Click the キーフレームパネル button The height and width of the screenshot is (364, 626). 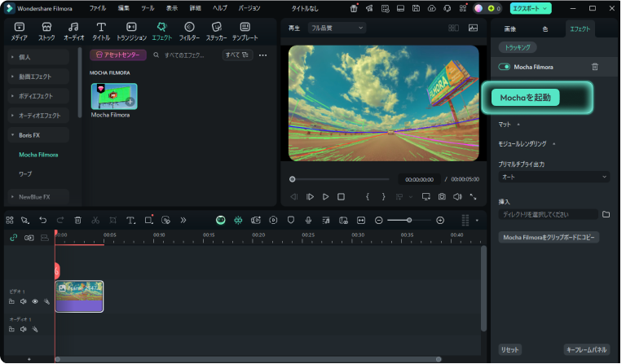coord(587,350)
